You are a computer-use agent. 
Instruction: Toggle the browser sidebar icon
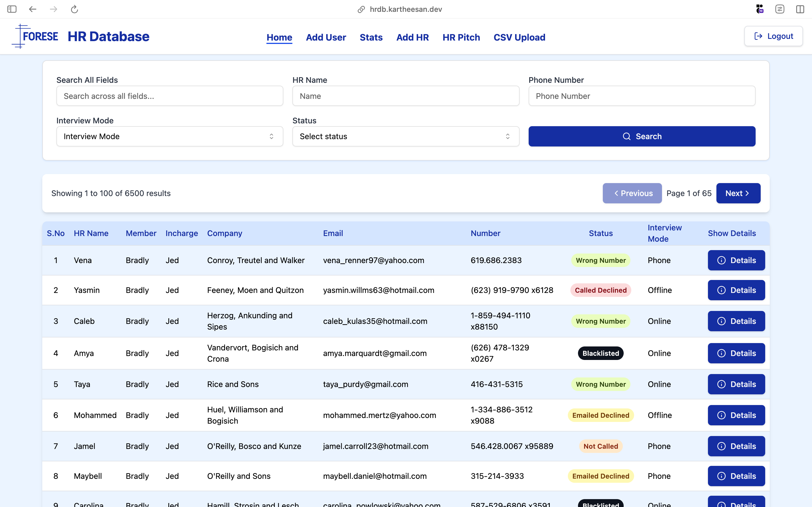coord(12,9)
